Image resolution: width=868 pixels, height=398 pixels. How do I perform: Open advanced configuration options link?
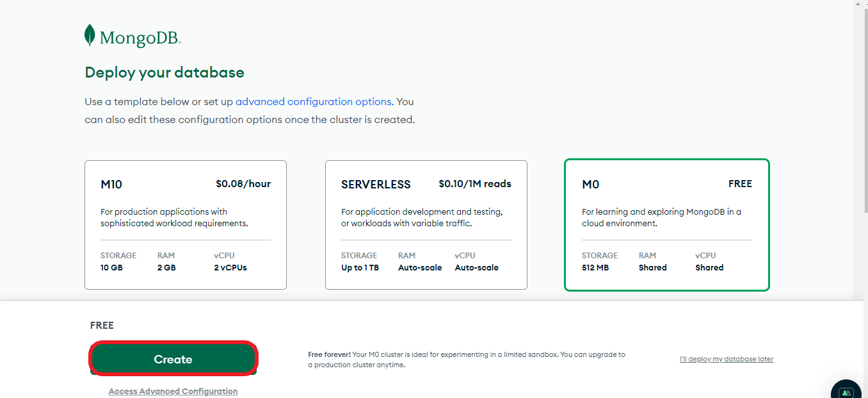pos(314,101)
